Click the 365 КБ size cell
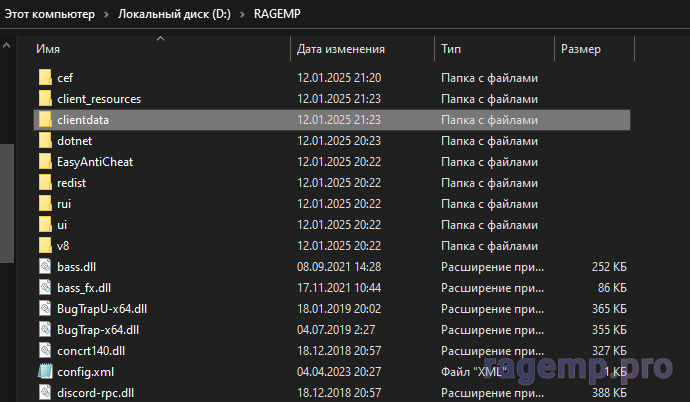The width and height of the screenshot is (690, 402). click(x=609, y=309)
